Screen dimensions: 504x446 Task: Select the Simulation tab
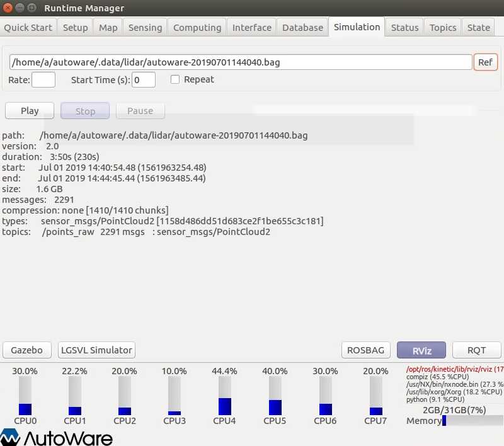point(357,27)
